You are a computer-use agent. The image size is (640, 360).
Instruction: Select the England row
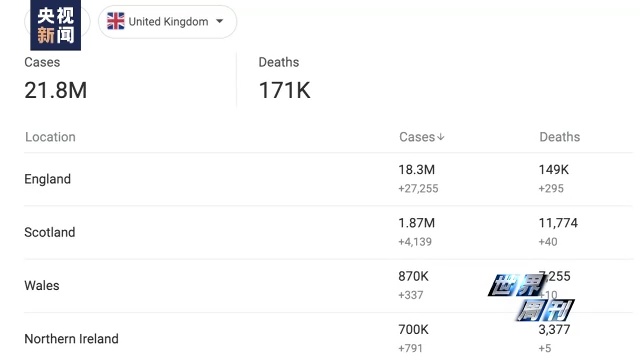point(329,179)
